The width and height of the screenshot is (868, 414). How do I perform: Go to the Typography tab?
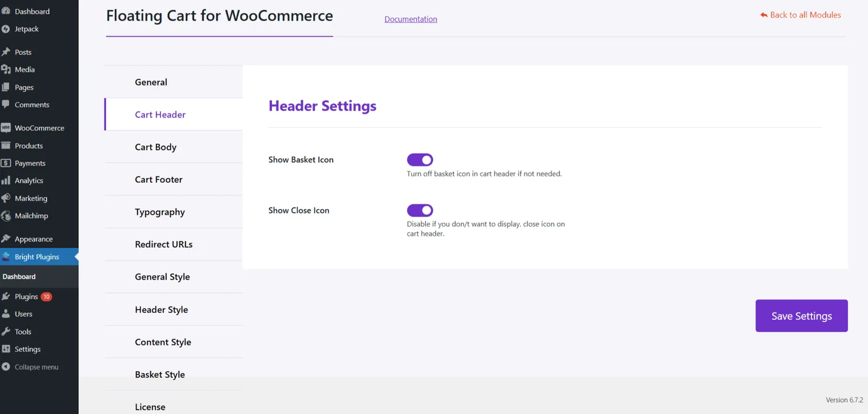174,212
